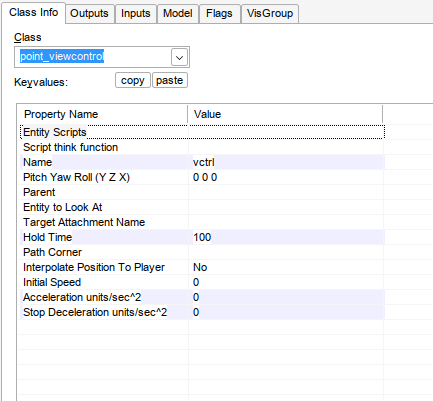This screenshot has width=433, height=401.
Task: Click the vctrl value cell
Action: (x=287, y=162)
